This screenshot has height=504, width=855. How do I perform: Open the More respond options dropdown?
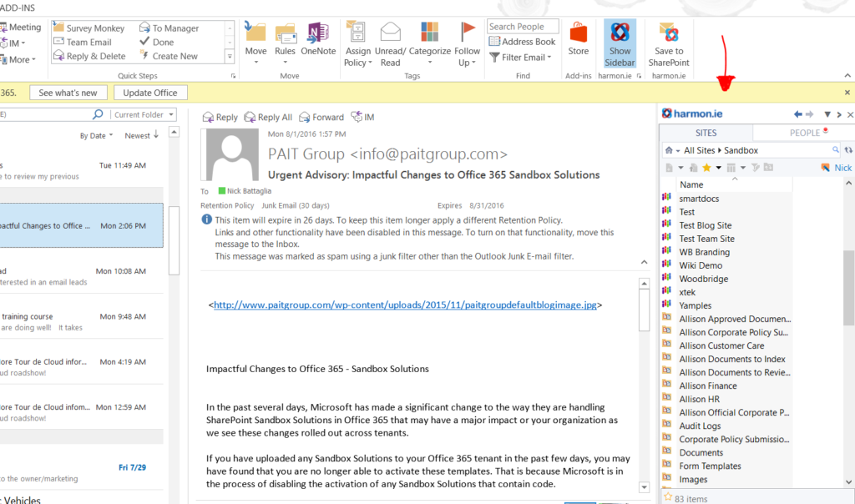pos(18,59)
